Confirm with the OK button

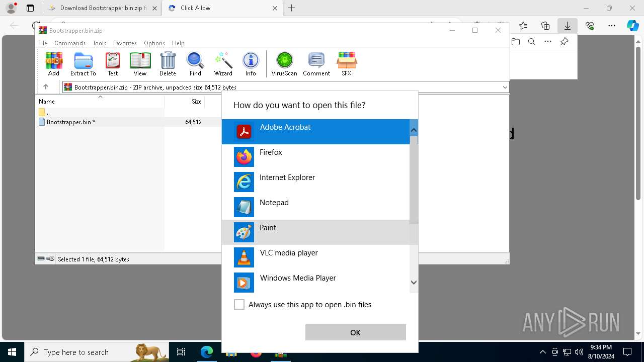pos(356,332)
